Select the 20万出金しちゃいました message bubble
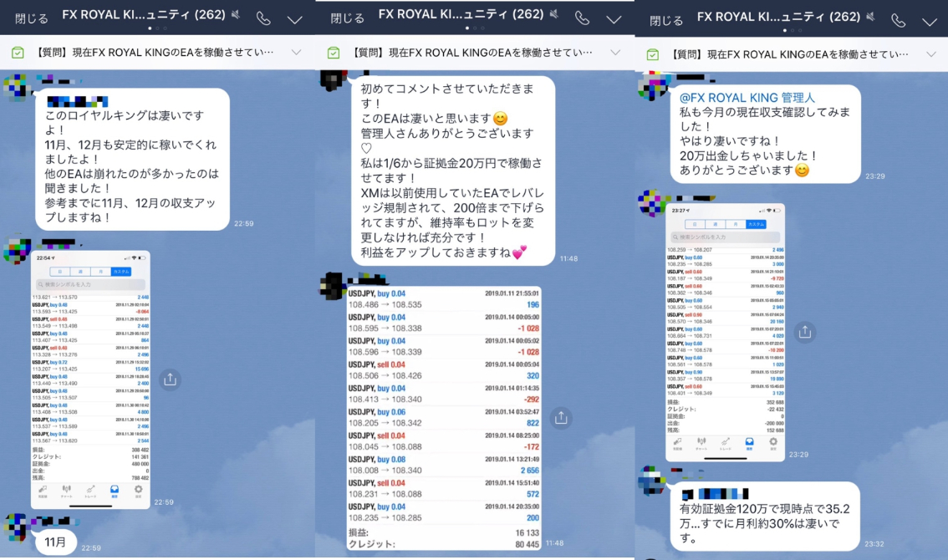The height and width of the screenshot is (560, 948). point(765,134)
